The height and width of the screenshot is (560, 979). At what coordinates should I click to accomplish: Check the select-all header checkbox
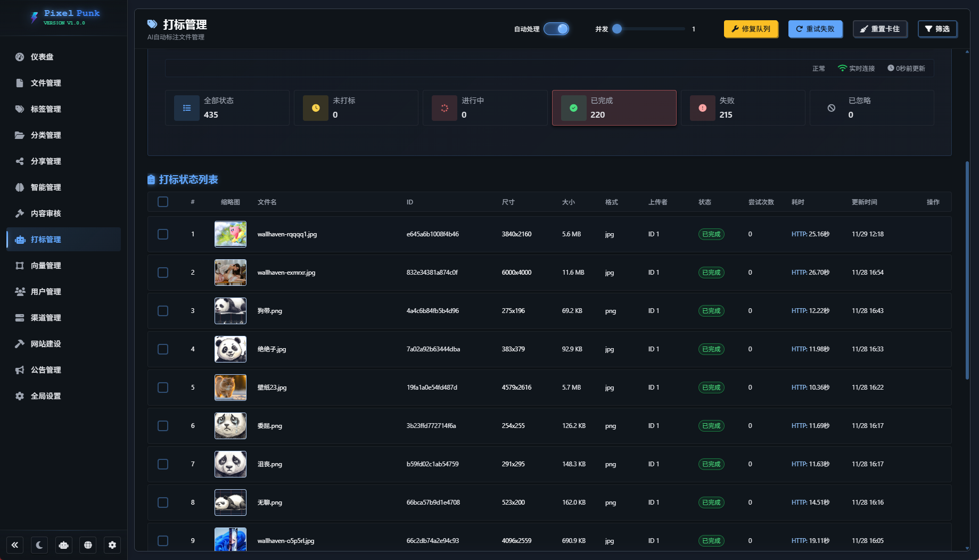tap(163, 202)
